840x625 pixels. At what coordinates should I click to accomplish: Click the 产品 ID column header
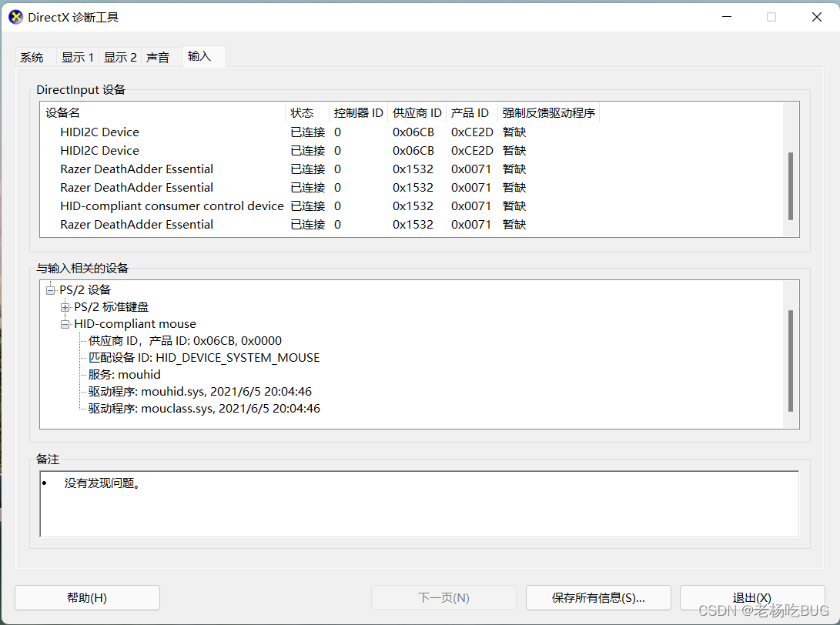pyautogui.click(x=472, y=113)
